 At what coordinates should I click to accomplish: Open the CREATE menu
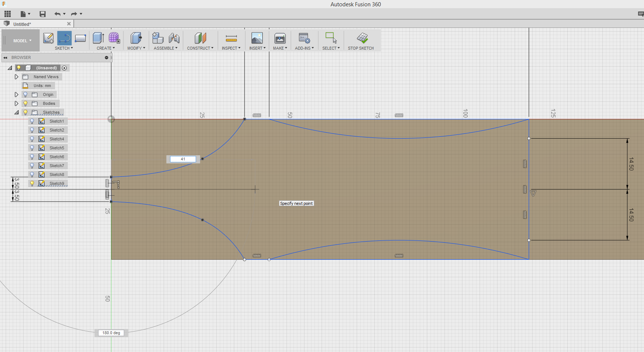pos(106,48)
